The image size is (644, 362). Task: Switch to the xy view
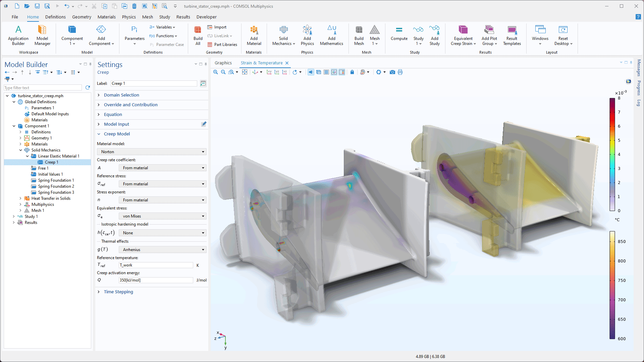(x=269, y=72)
